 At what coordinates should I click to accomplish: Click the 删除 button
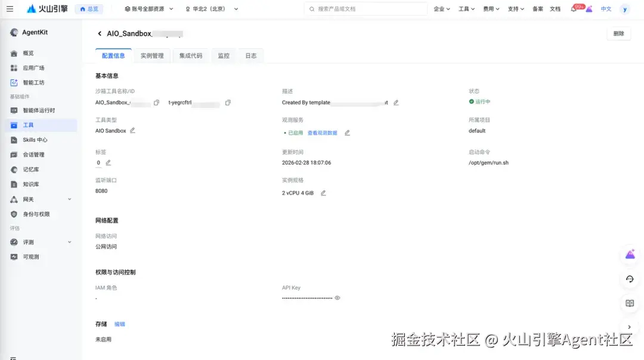618,33
